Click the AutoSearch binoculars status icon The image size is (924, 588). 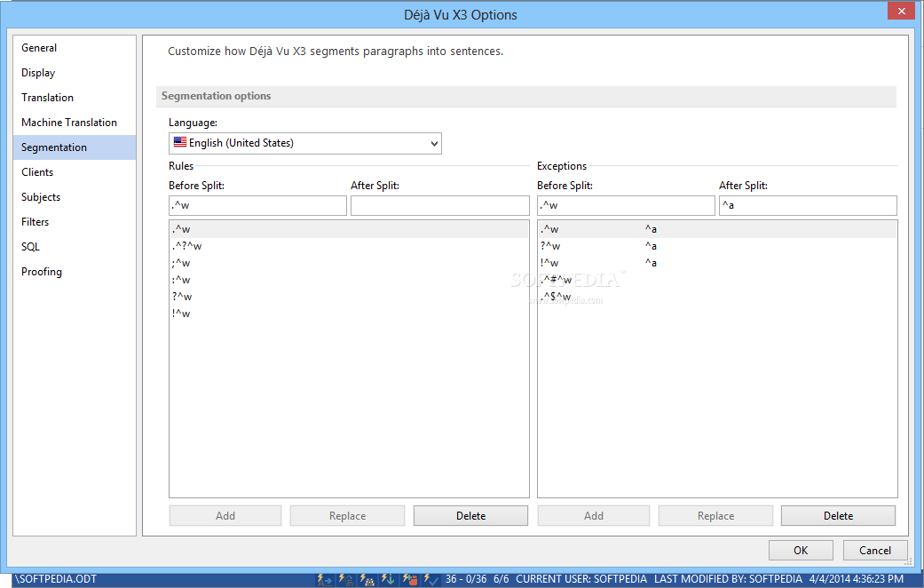(x=367, y=580)
